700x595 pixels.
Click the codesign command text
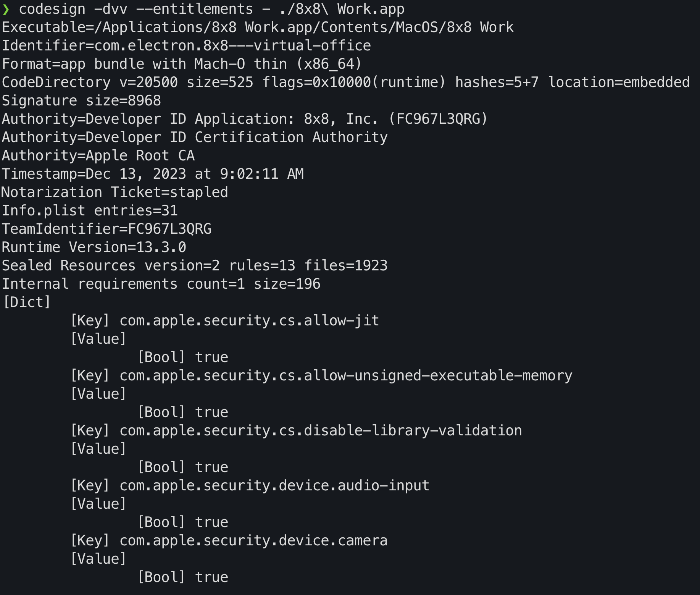click(x=211, y=9)
